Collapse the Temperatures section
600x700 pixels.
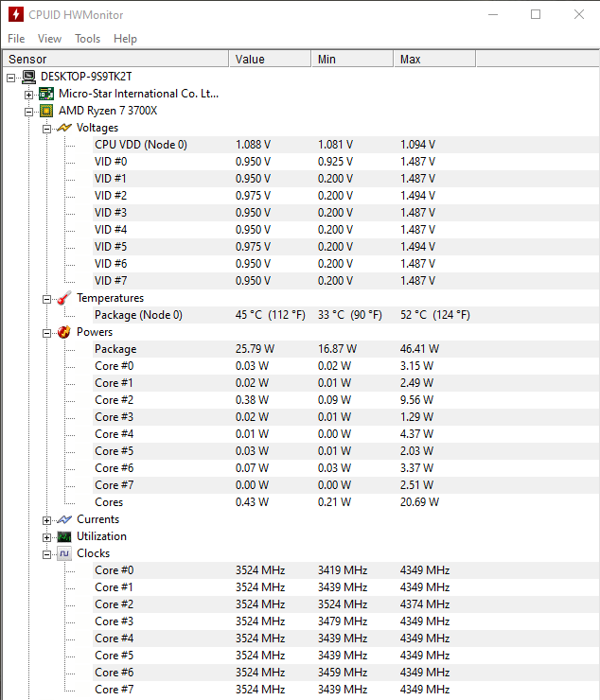[47, 299]
